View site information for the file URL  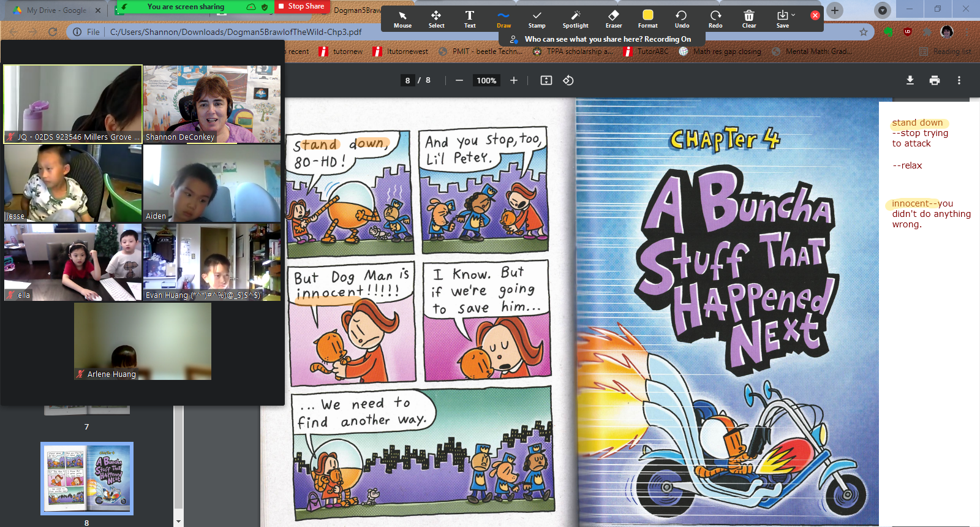tap(77, 32)
